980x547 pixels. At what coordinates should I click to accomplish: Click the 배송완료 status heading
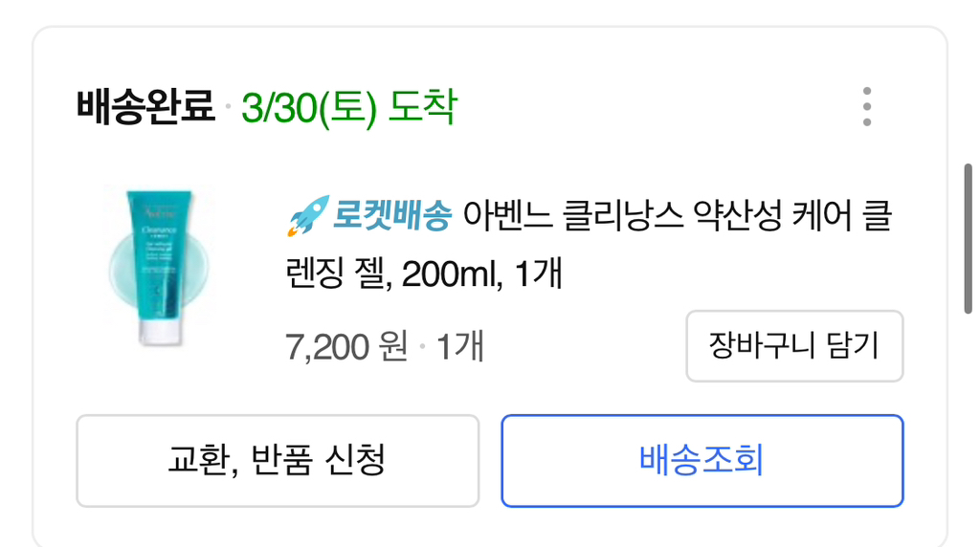tap(145, 107)
